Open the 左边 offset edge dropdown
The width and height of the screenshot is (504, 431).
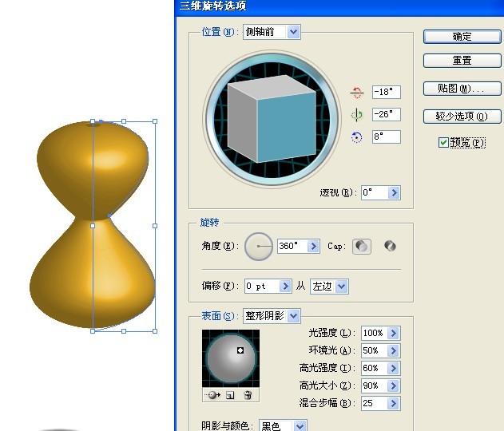point(341,286)
